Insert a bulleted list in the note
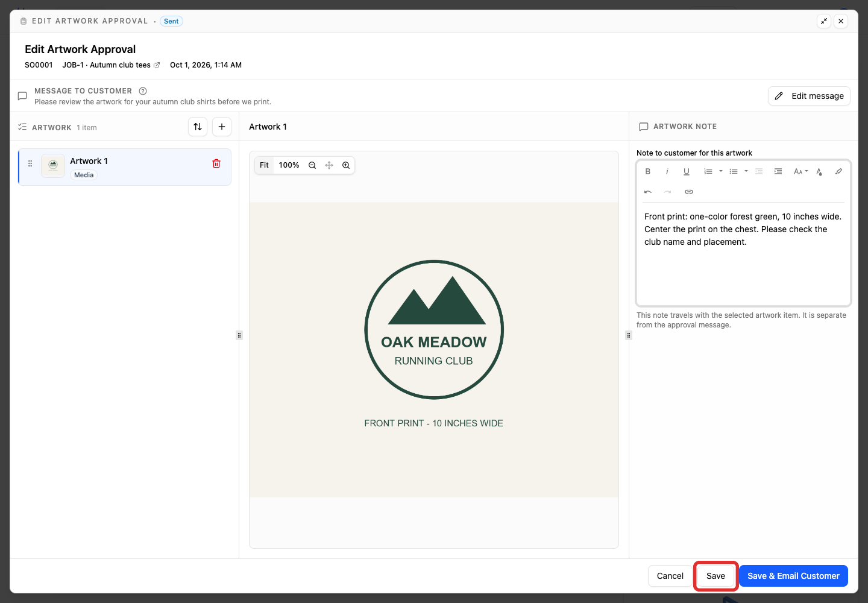868x603 pixels. pos(734,171)
